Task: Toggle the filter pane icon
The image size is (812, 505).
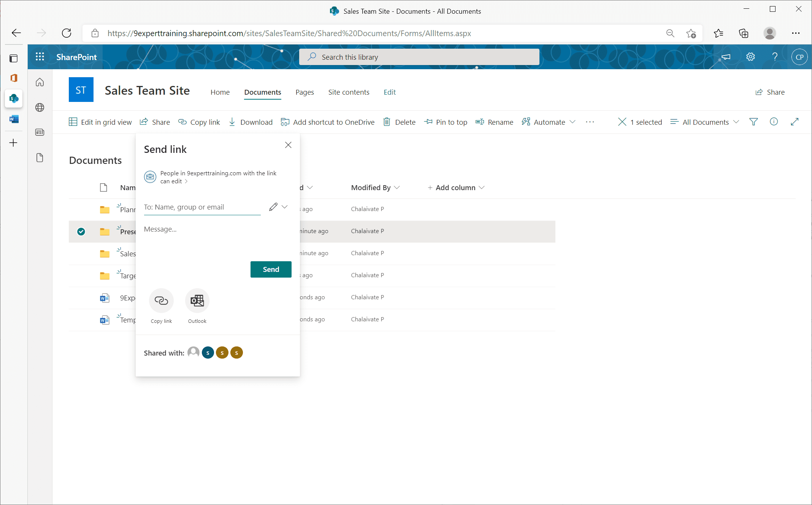Action: tap(753, 122)
